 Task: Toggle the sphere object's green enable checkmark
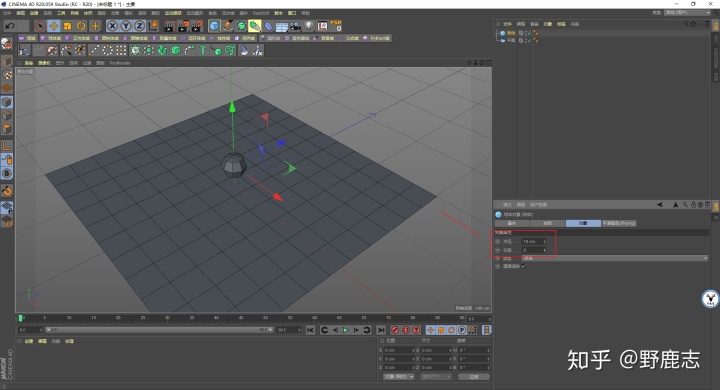pos(528,33)
